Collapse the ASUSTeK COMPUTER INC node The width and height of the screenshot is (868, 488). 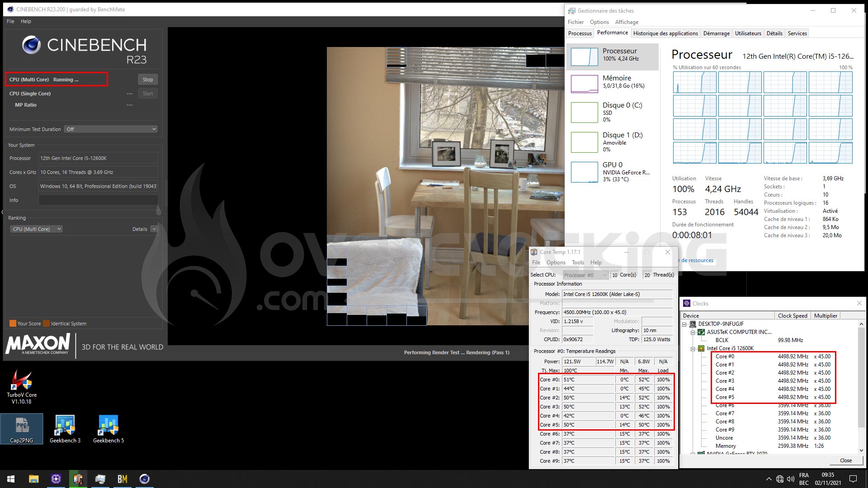point(693,332)
